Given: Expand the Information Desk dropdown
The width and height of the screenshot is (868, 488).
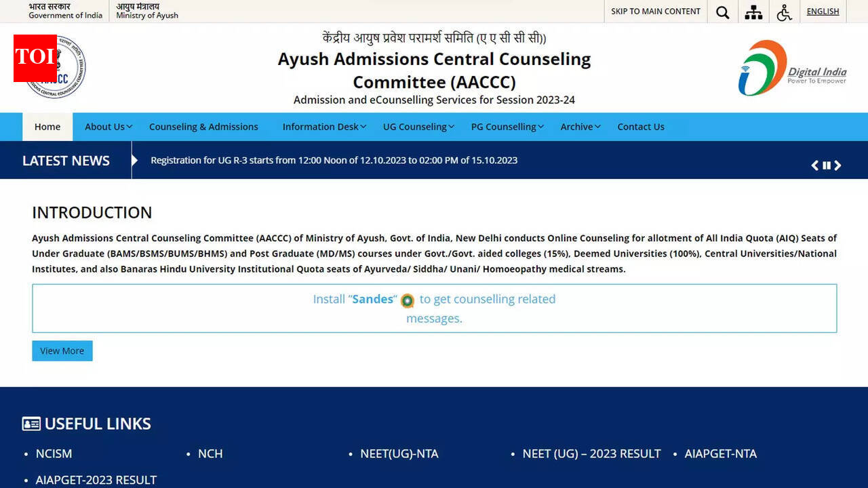Looking at the screenshot, I should pos(324,127).
